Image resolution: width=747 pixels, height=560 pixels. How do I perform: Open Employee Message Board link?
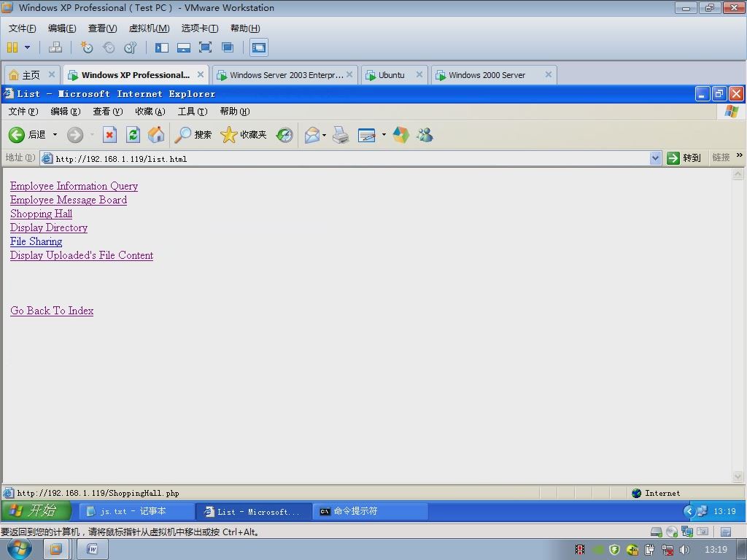[69, 200]
